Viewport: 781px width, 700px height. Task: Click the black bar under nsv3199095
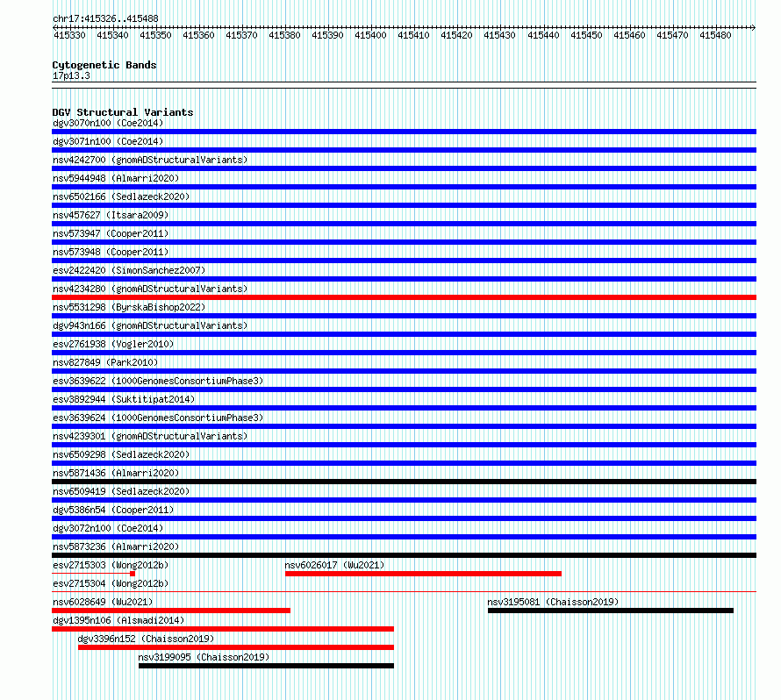(266, 666)
